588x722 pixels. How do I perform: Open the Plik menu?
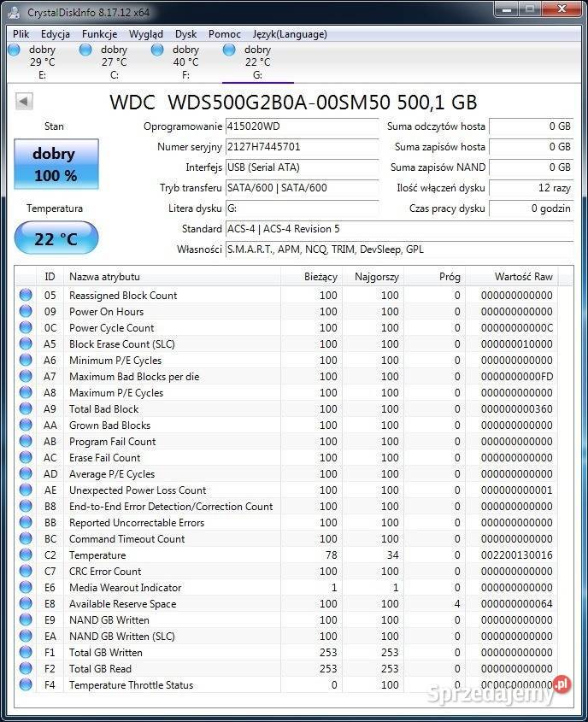tap(21, 34)
